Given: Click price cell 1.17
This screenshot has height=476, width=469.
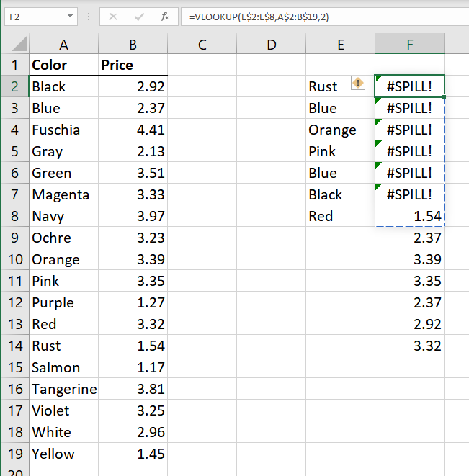Looking at the screenshot, I should pos(133,367).
